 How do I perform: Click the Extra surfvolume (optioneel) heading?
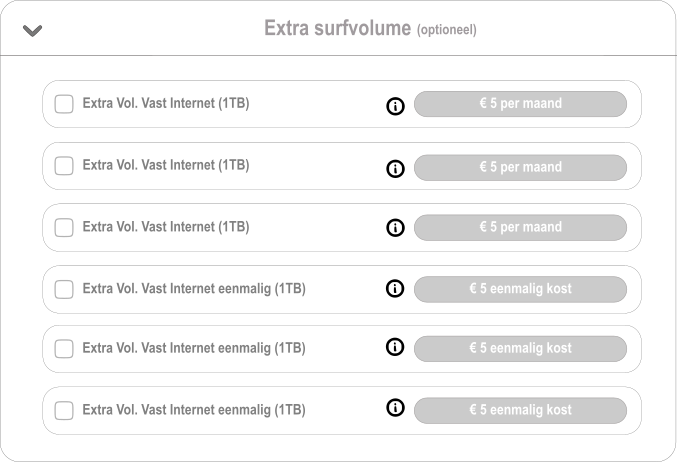[370, 28]
